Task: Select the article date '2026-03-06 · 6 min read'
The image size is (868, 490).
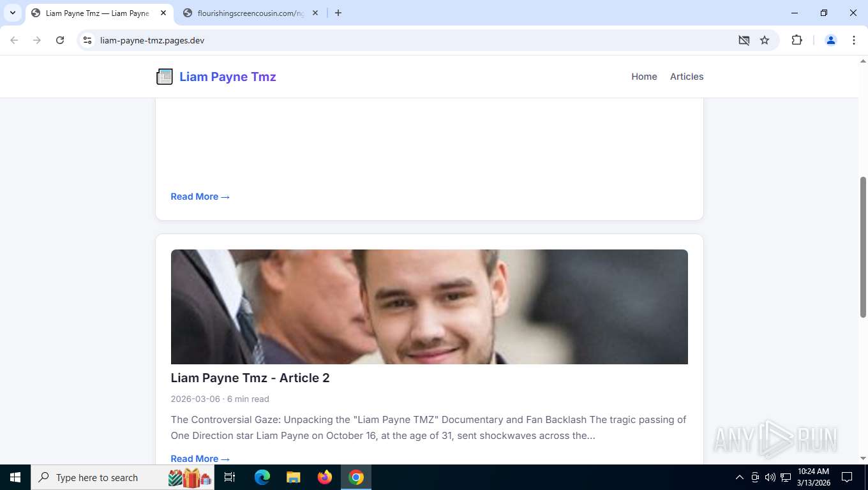Action: (220, 399)
